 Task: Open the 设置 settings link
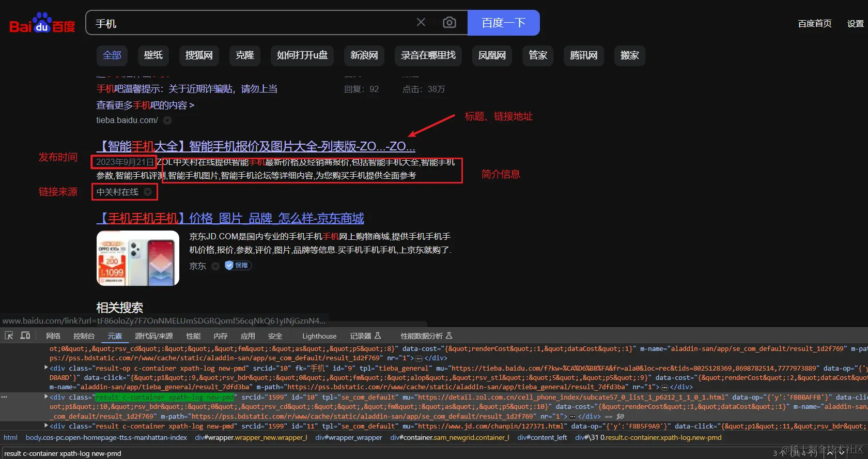point(856,23)
